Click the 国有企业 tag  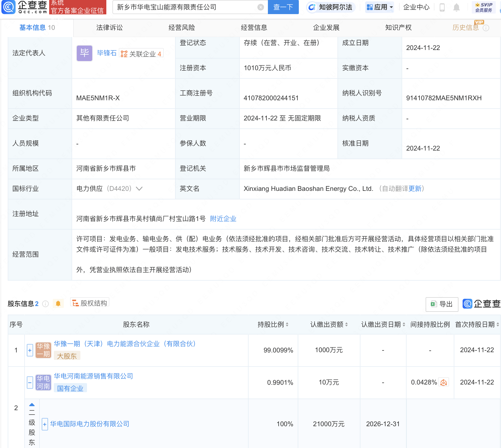tap(70, 388)
